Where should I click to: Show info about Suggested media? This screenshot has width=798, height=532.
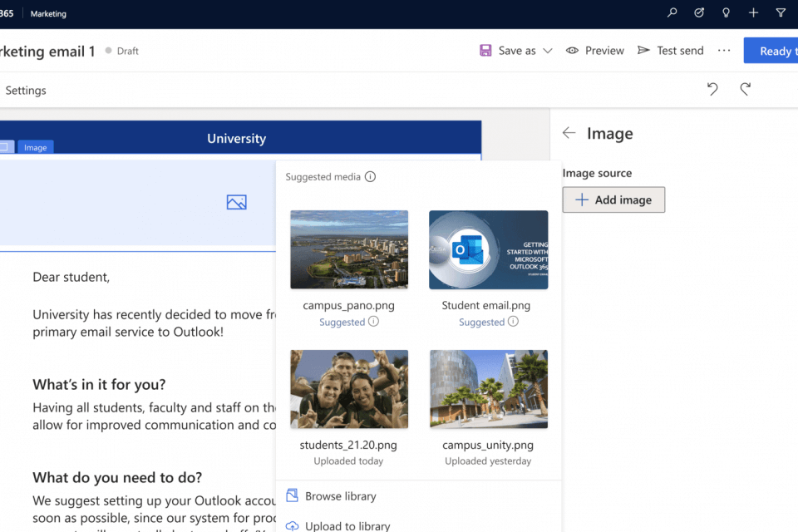pos(371,177)
